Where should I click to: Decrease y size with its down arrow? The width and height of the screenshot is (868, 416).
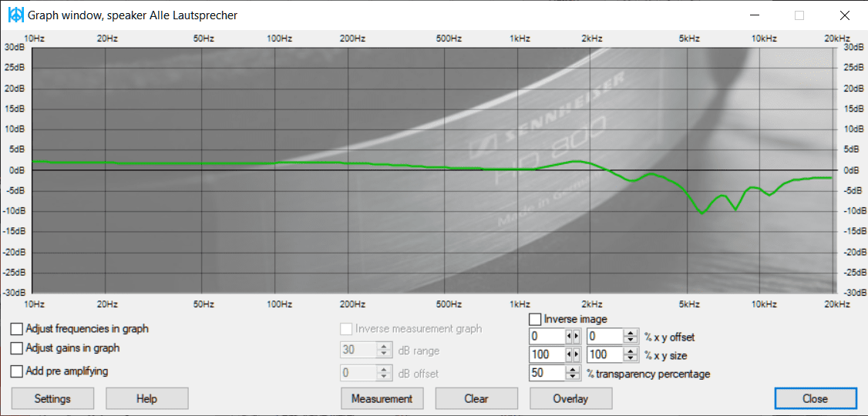tap(631, 358)
